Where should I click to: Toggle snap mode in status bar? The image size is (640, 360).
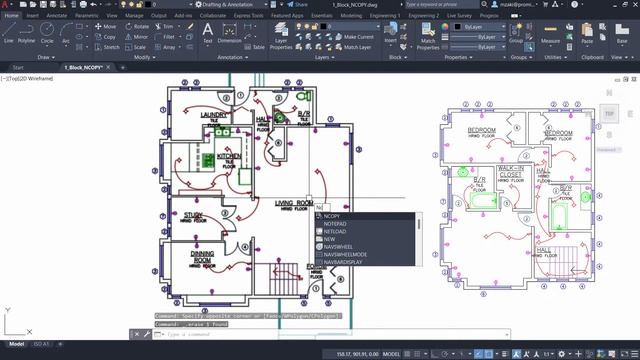[x=418, y=354]
